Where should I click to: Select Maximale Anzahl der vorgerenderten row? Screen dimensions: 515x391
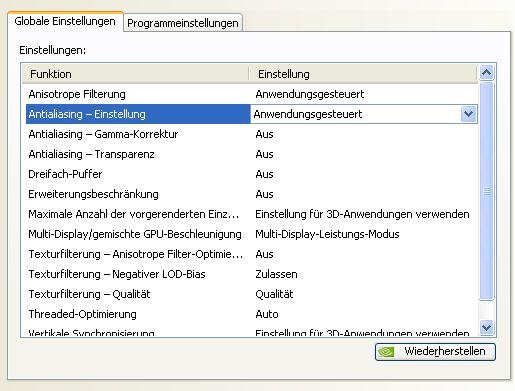tap(252, 214)
